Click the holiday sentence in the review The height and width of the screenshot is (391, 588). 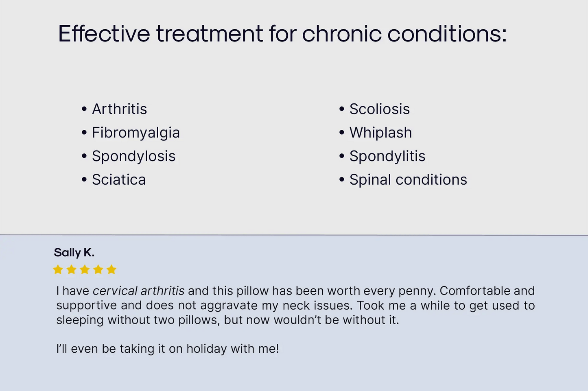[168, 349]
